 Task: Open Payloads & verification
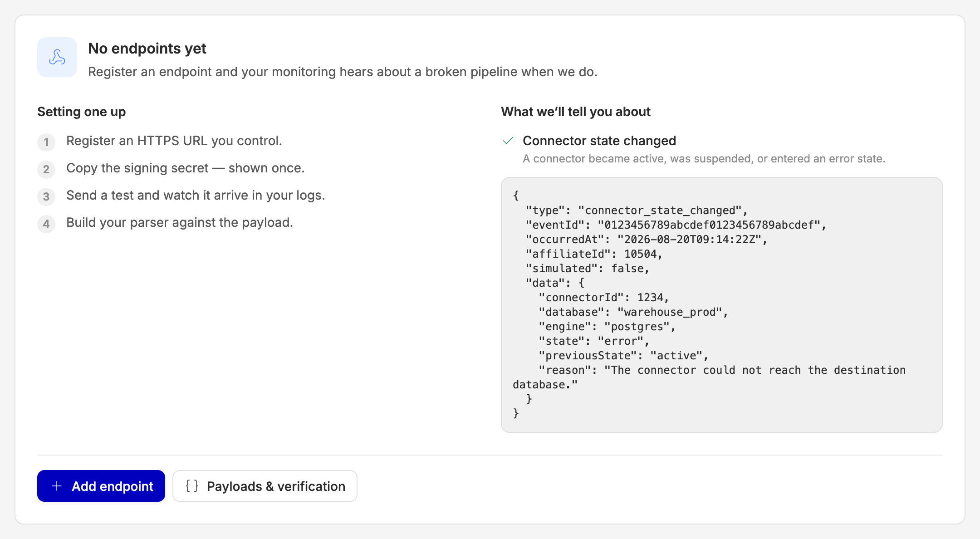click(265, 486)
